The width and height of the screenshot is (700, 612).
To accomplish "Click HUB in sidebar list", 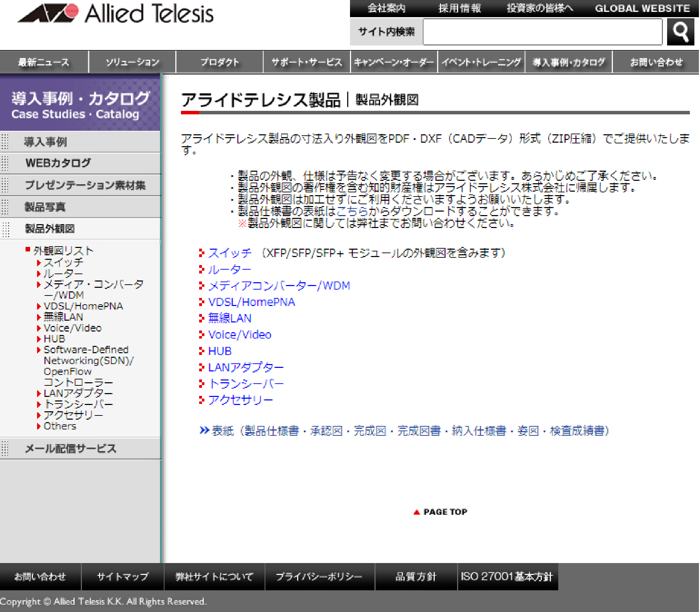I will point(54,339).
